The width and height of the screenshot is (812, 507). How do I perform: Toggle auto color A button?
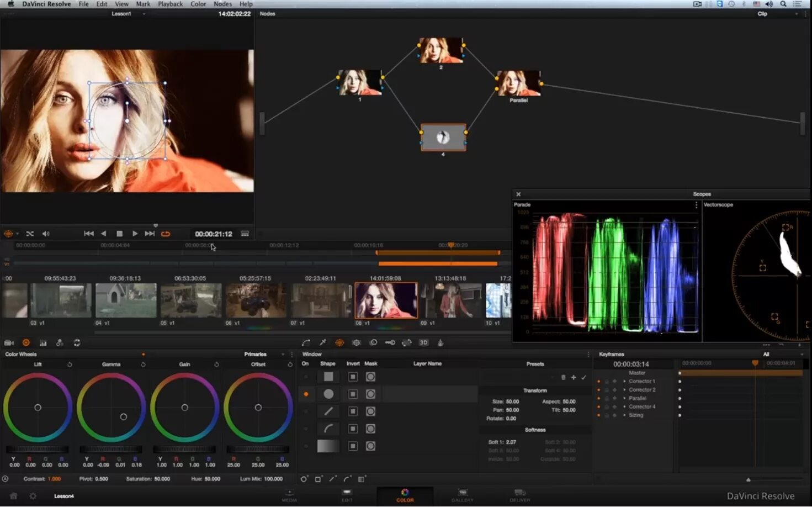(6, 479)
